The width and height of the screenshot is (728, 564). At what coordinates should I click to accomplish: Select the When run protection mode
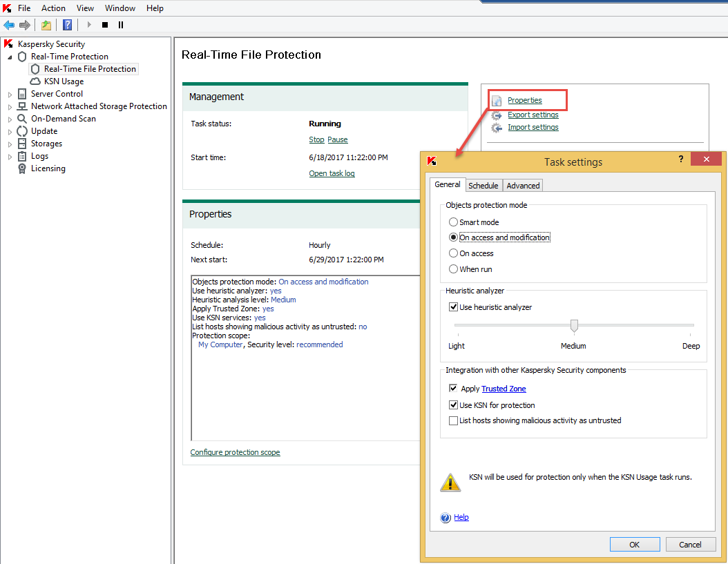454,269
